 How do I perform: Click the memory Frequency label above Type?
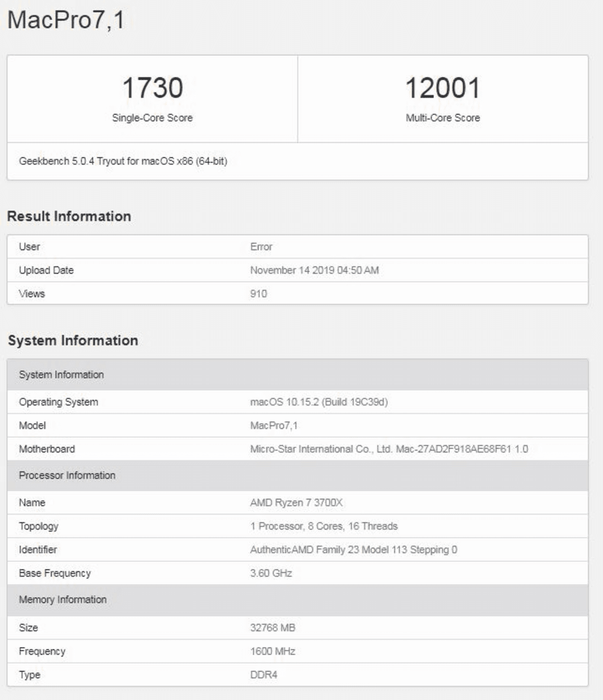[42, 651]
